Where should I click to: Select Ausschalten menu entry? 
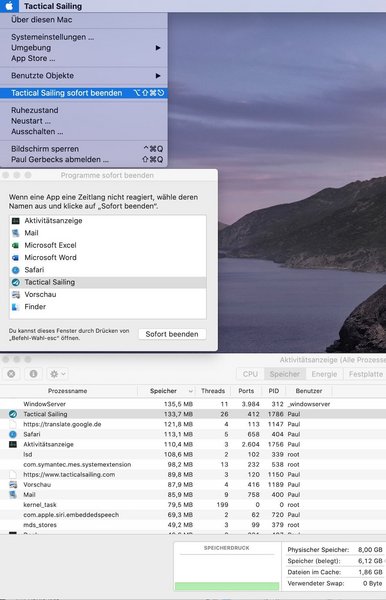coord(37,132)
